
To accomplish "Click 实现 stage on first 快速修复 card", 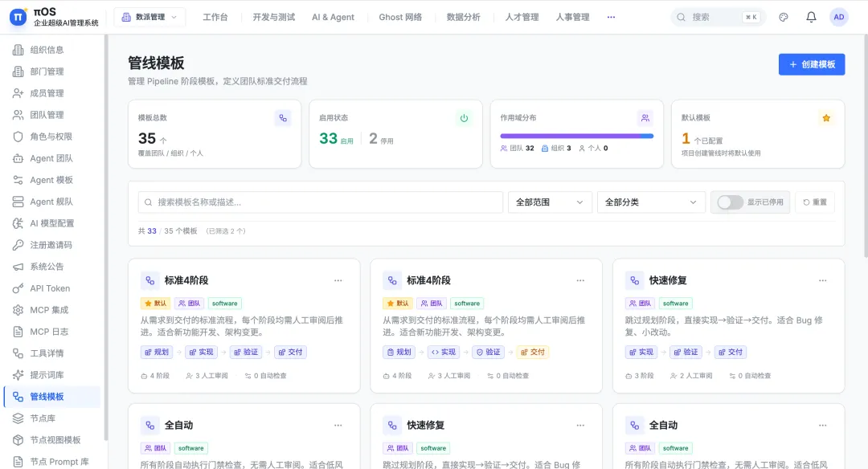I will coord(641,352).
